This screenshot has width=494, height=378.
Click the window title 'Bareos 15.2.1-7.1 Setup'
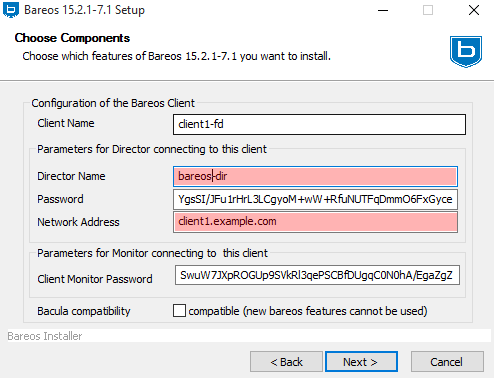85,10
